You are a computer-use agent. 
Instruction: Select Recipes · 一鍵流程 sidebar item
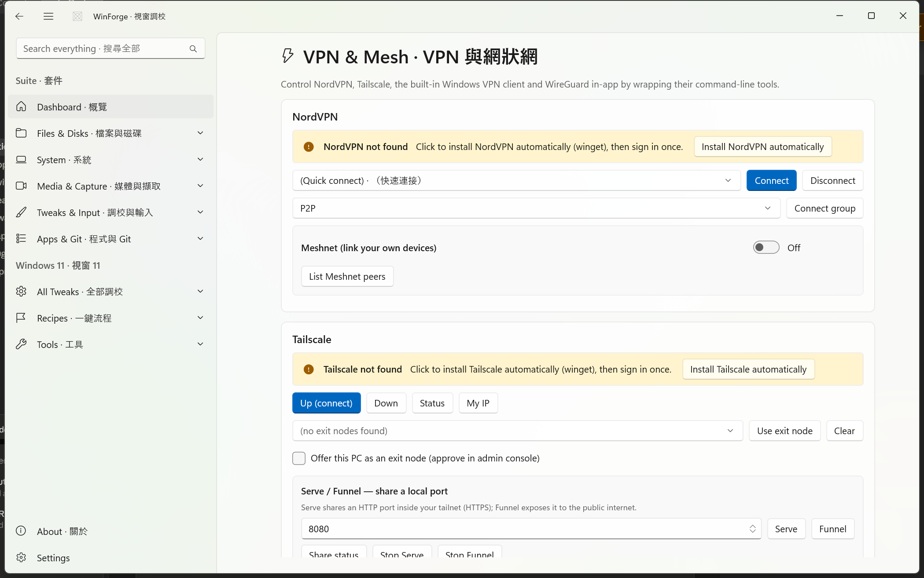[110, 318]
